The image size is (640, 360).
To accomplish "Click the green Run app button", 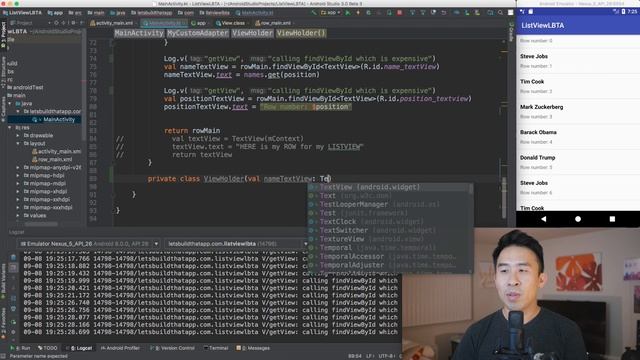I will pyautogui.click(x=348, y=13).
